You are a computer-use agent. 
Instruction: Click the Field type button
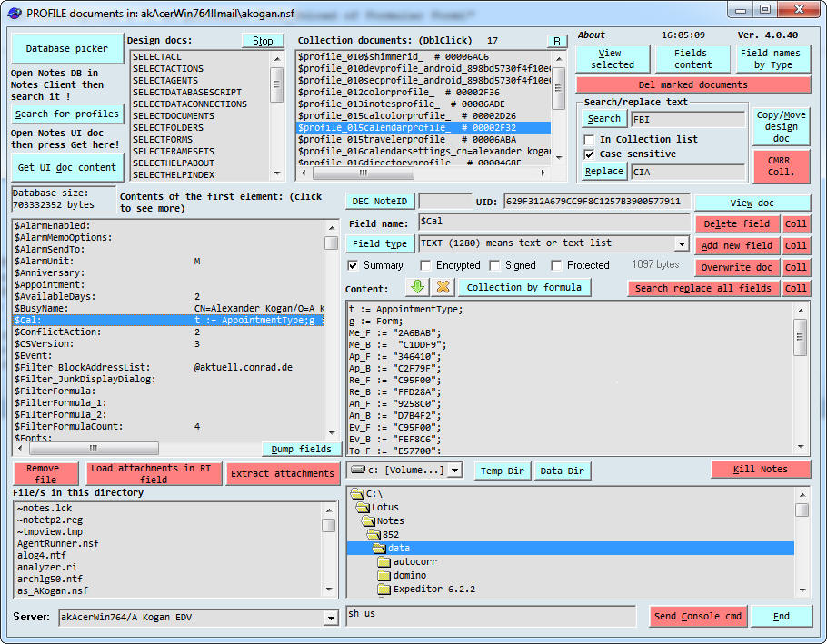click(x=380, y=243)
